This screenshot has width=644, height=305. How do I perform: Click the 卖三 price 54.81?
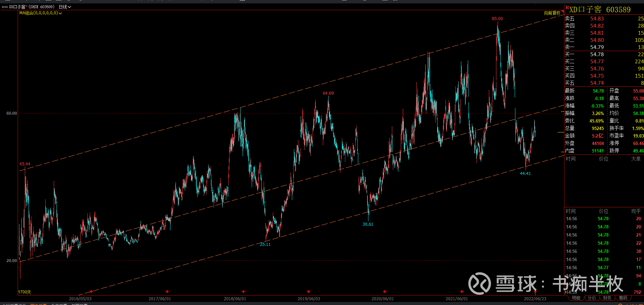pyautogui.click(x=597, y=33)
